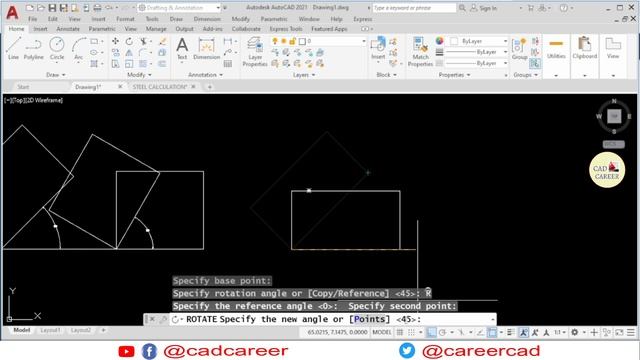Screen dimensions: 640x360
Task: Toggle clean screen in status bar
Action: point(619,333)
